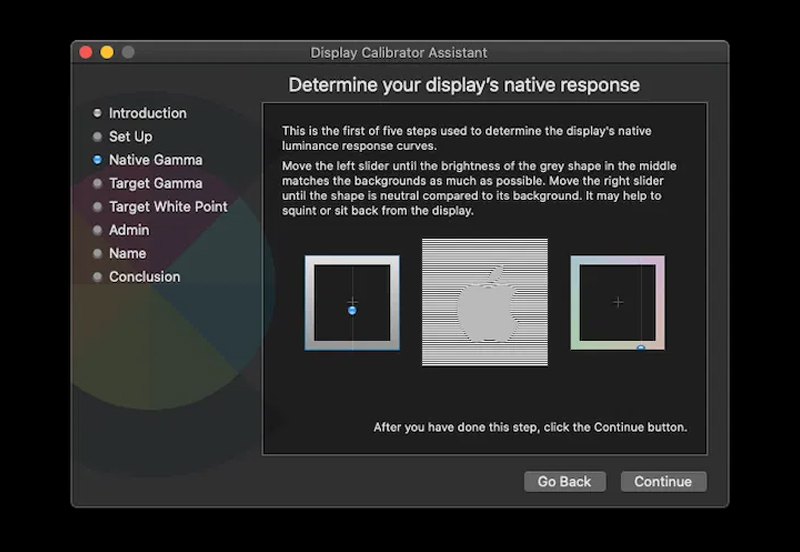
Task: Click the Go Back button
Action: point(564,482)
